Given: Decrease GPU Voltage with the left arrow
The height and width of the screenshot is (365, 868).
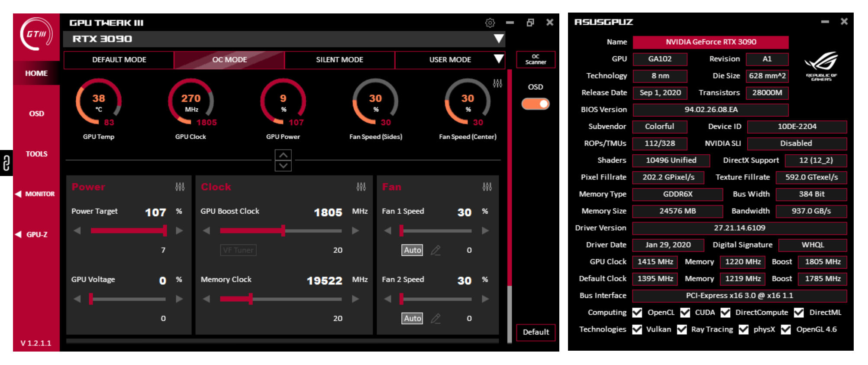Looking at the screenshot, I should pos(77,299).
